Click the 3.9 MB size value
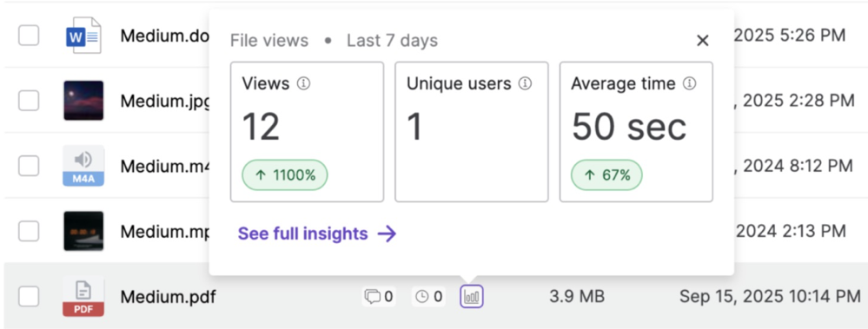This screenshot has width=868, height=329. click(x=577, y=297)
